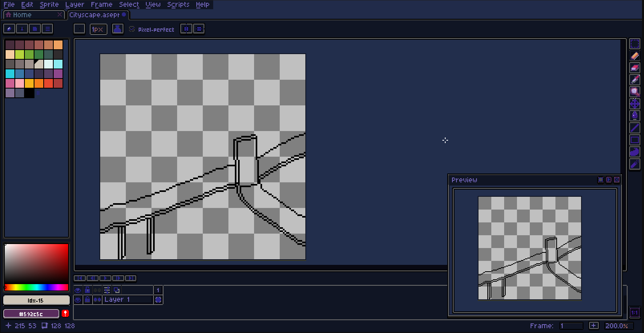Toggle horizontal symmetry mode
Image resolution: width=644 pixels, height=333 pixels.
[x=186, y=29]
